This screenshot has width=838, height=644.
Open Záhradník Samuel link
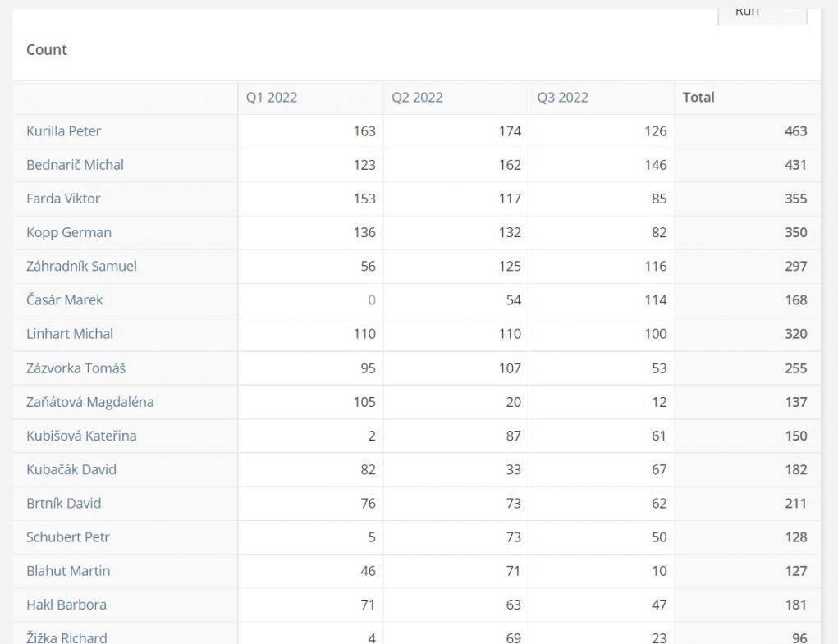(82, 267)
